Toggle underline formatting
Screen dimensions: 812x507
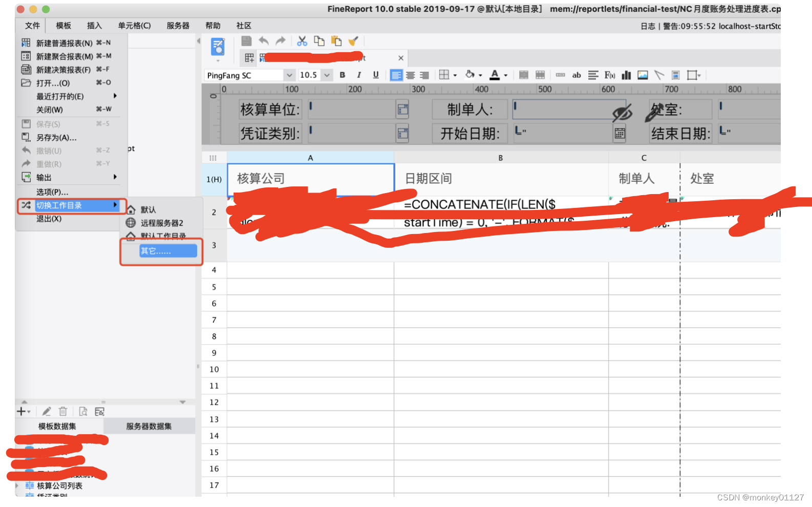point(376,75)
